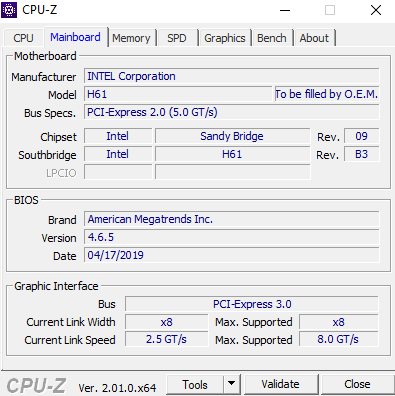Image resolution: width=395 pixels, height=396 pixels.
Task: Click the Close button at bottom
Action: (x=357, y=384)
